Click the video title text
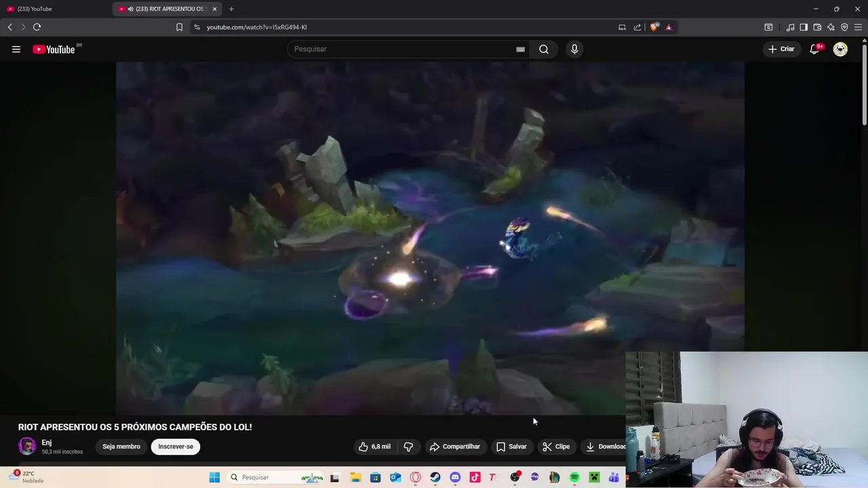The height and width of the screenshot is (488, 868). [x=135, y=427]
